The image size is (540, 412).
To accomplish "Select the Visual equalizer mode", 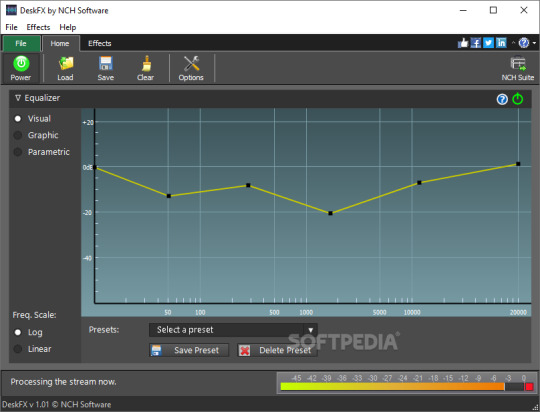I will click(x=18, y=119).
